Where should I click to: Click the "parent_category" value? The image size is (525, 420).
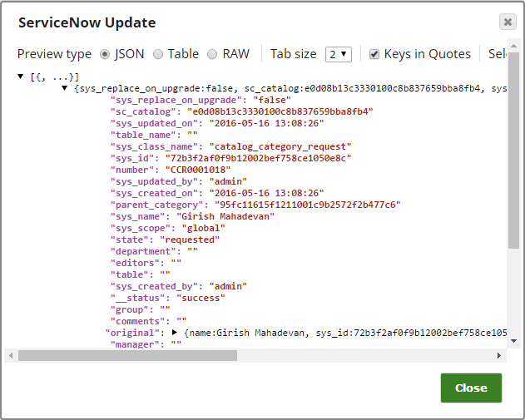pyautogui.click(x=308, y=205)
